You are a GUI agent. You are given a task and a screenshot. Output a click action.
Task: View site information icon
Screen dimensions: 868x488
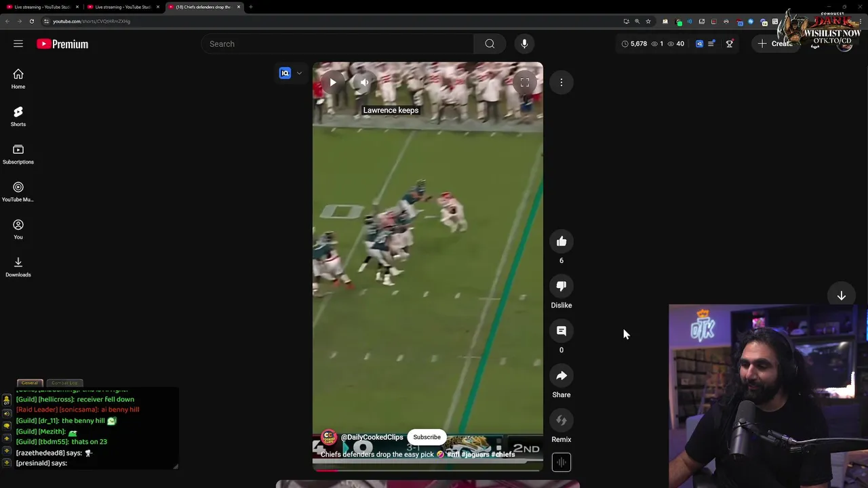coord(46,21)
